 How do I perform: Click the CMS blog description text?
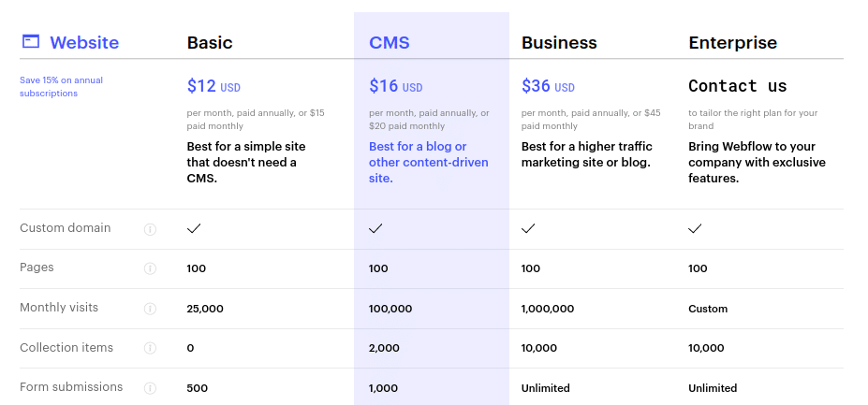[x=429, y=162]
